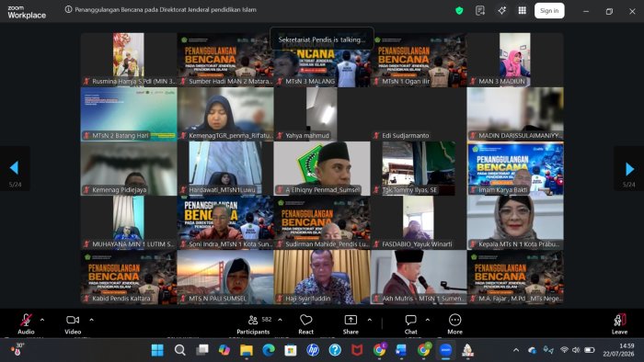
Task: Open the React heart icon
Action: pyautogui.click(x=306, y=324)
